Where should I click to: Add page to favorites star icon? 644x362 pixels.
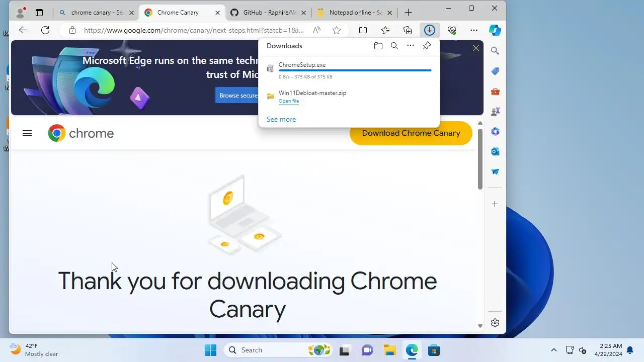(x=337, y=30)
